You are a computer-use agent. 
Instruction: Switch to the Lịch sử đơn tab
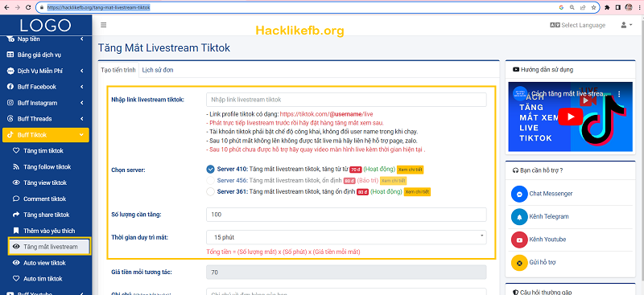click(158, 70)
